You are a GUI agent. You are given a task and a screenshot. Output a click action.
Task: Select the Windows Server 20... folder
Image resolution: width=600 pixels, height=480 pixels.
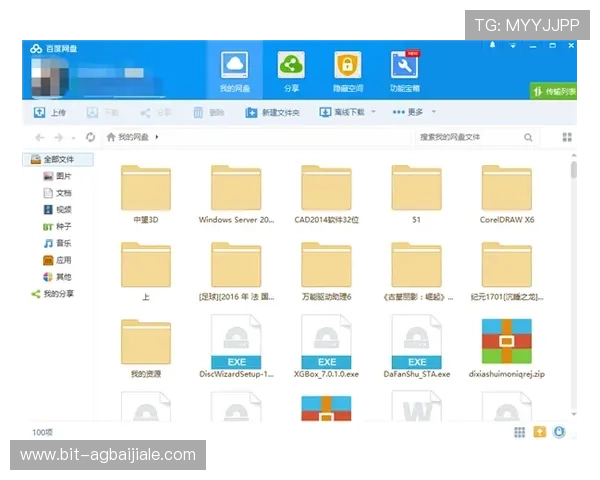tap(236, 194)
